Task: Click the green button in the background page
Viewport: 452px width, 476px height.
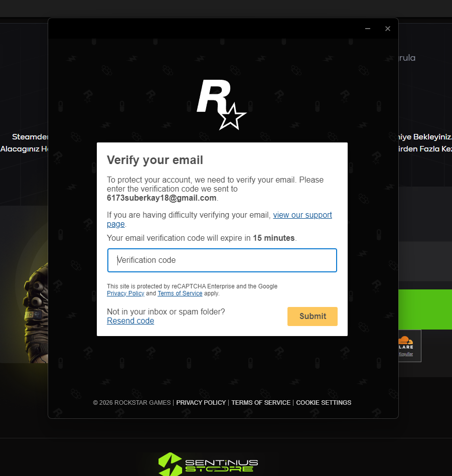Action: 425,309
